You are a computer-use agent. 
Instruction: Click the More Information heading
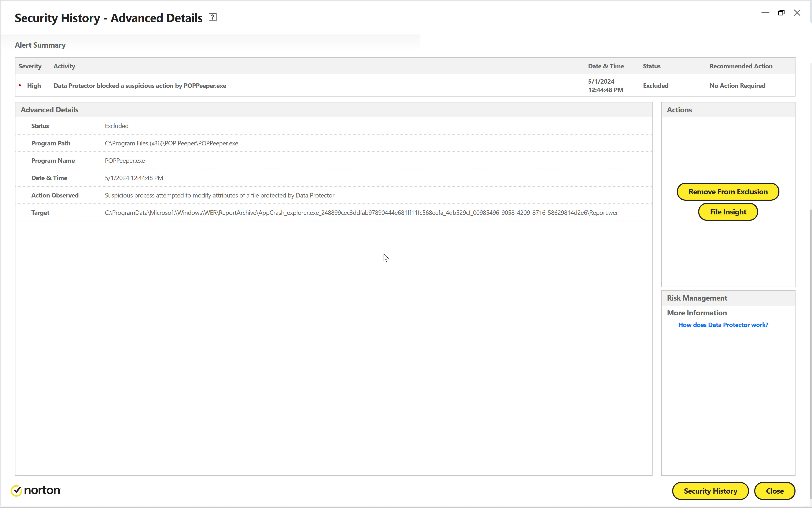[x=697, y=313]
